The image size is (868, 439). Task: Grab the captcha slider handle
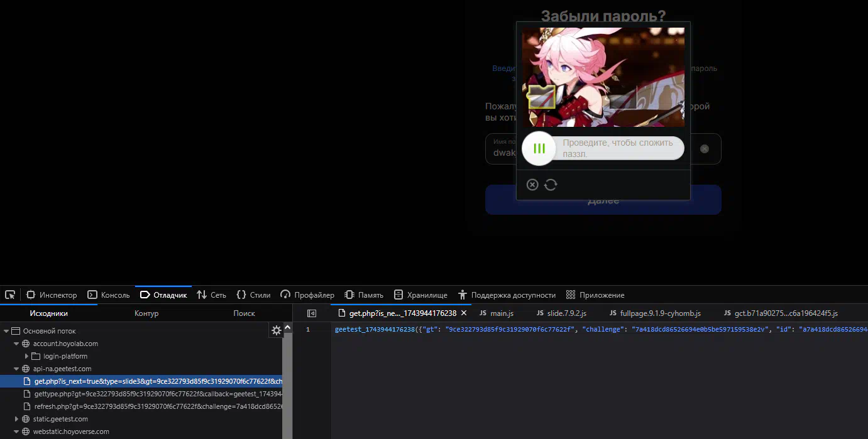click(x=539, y=149)
